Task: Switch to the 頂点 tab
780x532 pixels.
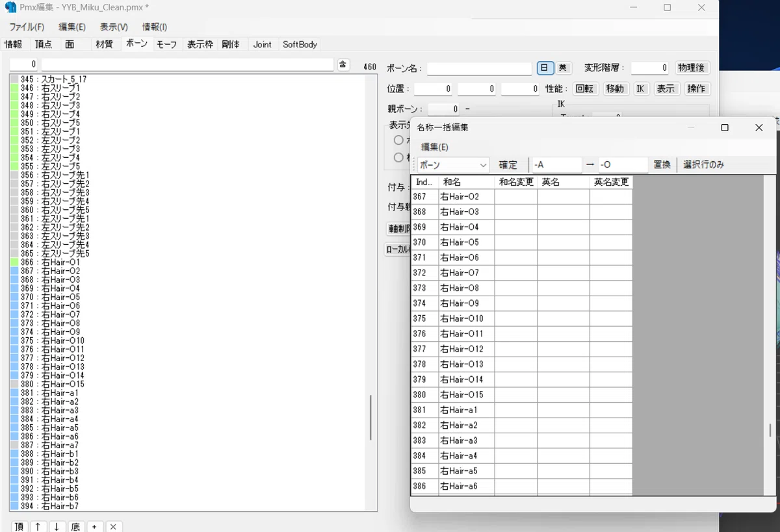Action: tap(44, 44)
